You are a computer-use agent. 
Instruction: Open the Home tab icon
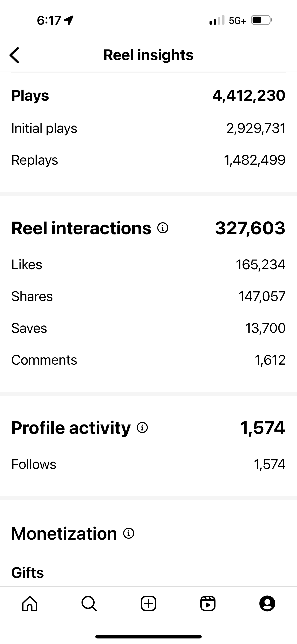pos(30,603)
